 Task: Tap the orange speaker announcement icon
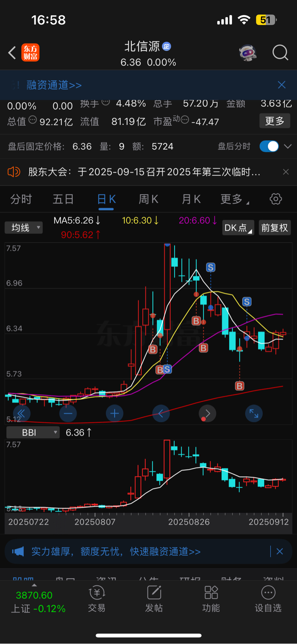point(14,172)
